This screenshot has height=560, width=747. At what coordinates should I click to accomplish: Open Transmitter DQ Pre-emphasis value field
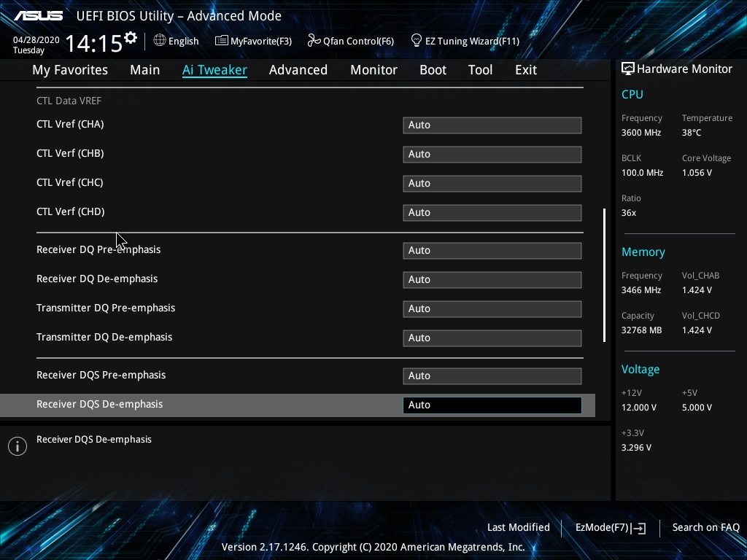point(492,308)
